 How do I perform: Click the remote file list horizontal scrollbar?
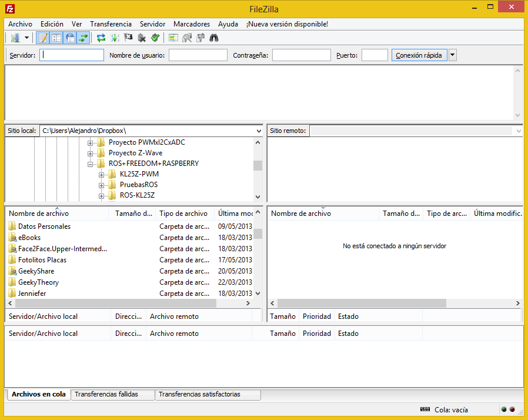(x=362, y=303)
